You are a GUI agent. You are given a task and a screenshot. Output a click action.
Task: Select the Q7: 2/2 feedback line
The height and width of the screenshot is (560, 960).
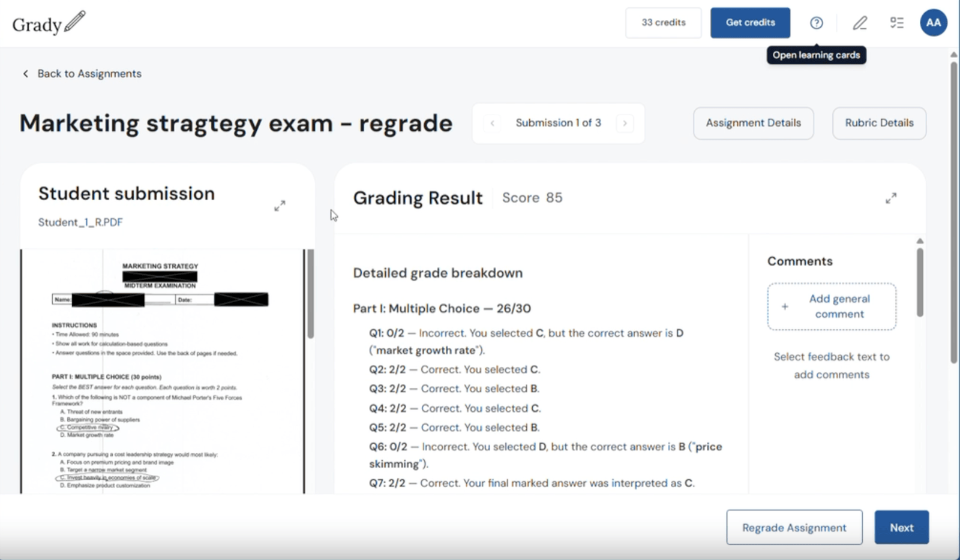[532, 483]
